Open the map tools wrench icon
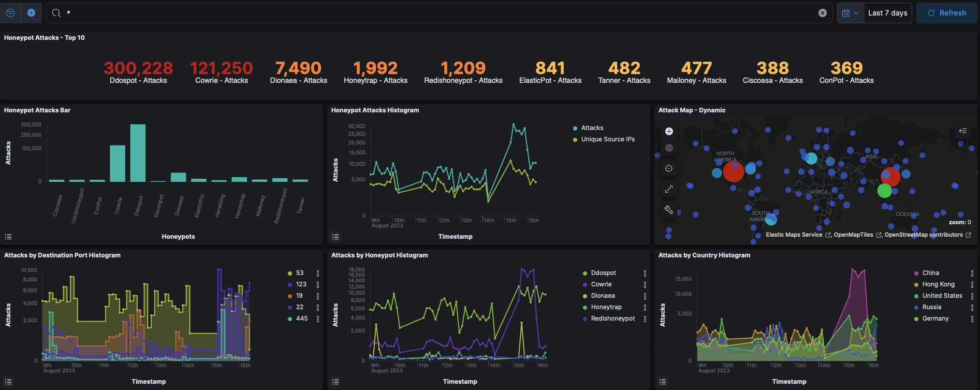Viewport: 980px width, 390px height. [669, 210]
